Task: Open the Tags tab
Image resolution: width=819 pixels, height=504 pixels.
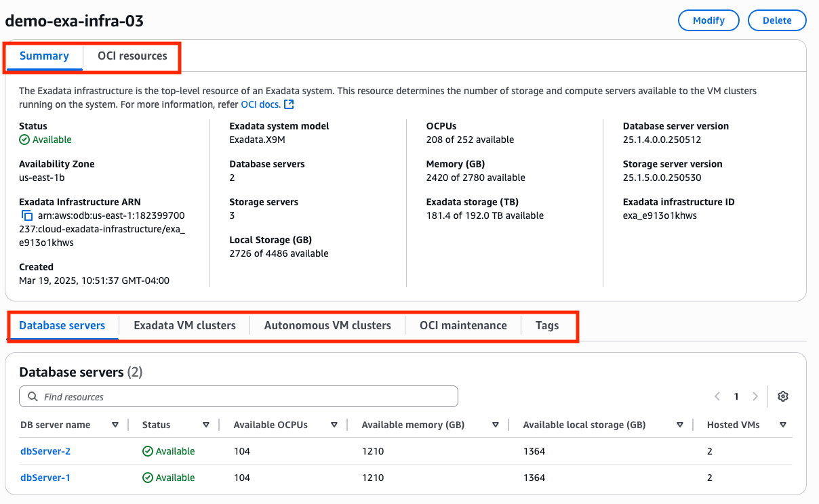Action: 547,325
